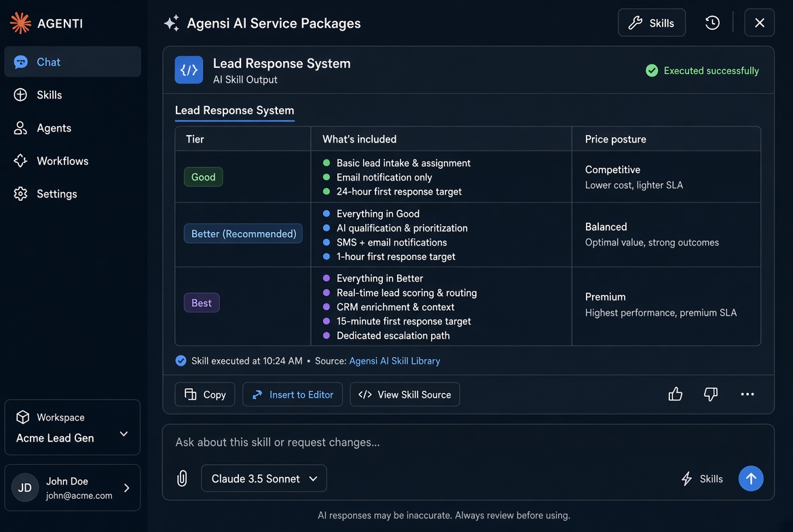Click the Premium price posture cell
793x532 pixels.
click(x=666, y=307)
